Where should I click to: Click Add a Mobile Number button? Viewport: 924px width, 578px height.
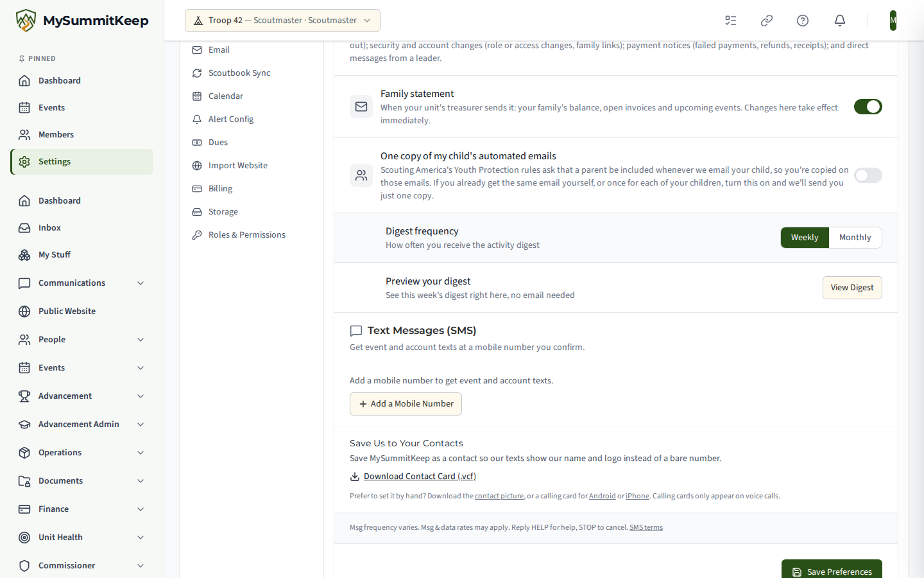(406, 404)
